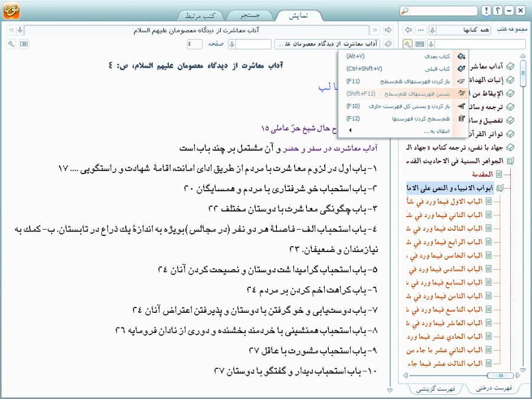This screenshot has width=532, height=399.
Task: Click the right-arrow navigation button beside the book title bar
Action: 388,30
